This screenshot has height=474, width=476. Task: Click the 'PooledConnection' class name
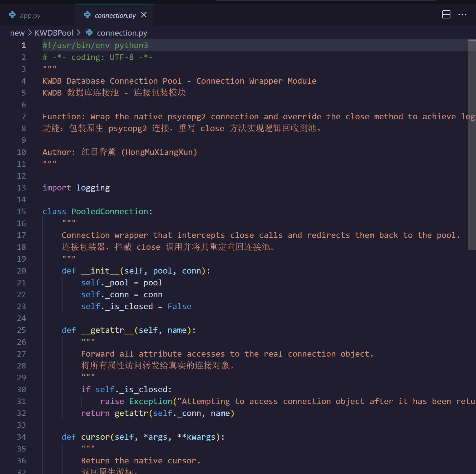110,211
